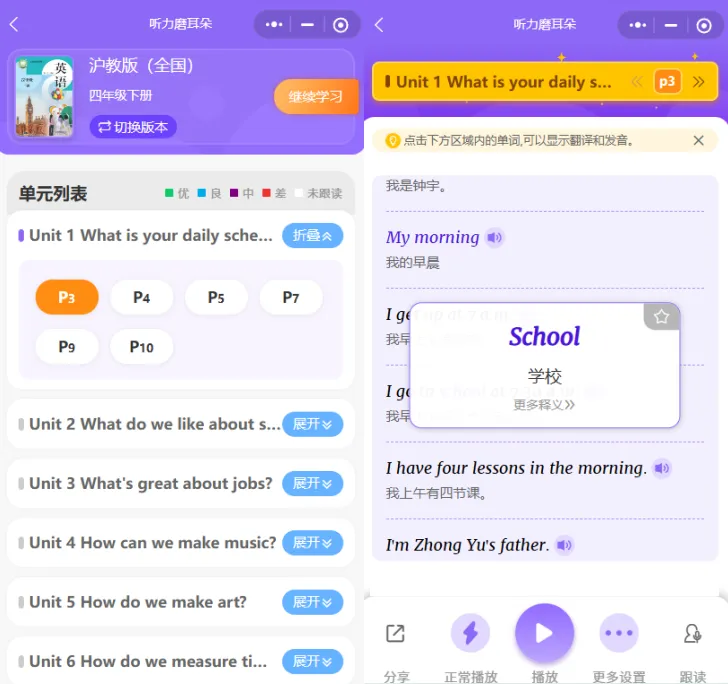Viewport: 728px width, 684px height.
Task: Expand Unit 3 What's great about jobs
Action: [312, 483]
